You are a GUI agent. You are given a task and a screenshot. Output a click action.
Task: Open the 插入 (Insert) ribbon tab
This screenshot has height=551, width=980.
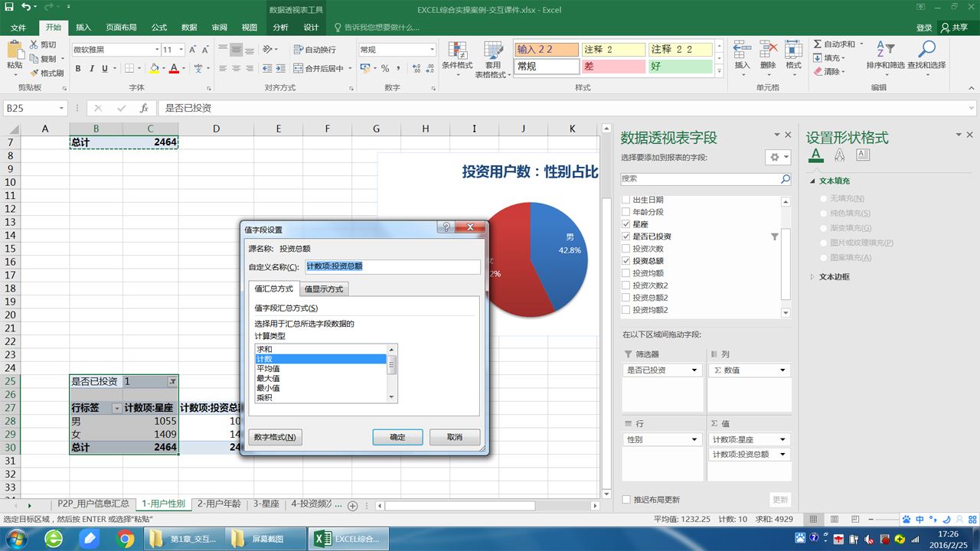point(83,28)
